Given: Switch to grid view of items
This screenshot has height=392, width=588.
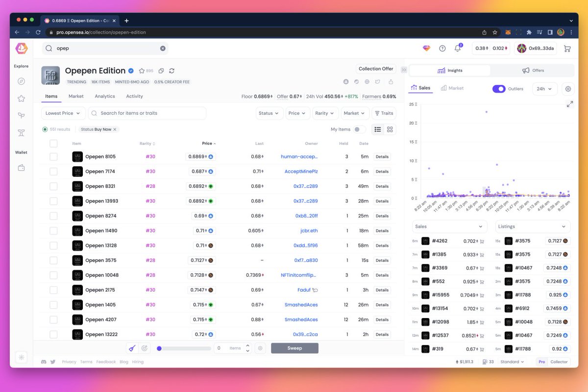Looking at the screenshot, I should point(390,129).
